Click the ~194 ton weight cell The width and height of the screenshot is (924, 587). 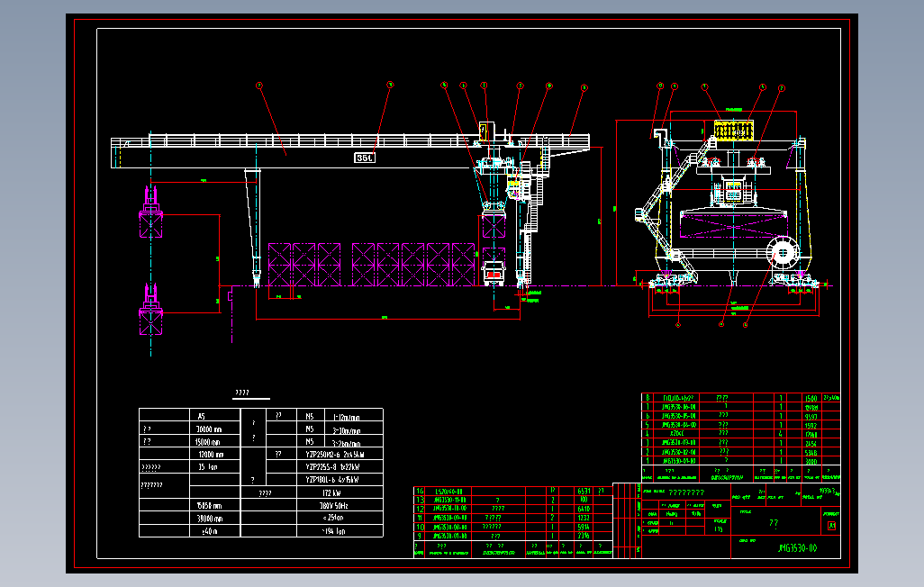tap(333, 531)
